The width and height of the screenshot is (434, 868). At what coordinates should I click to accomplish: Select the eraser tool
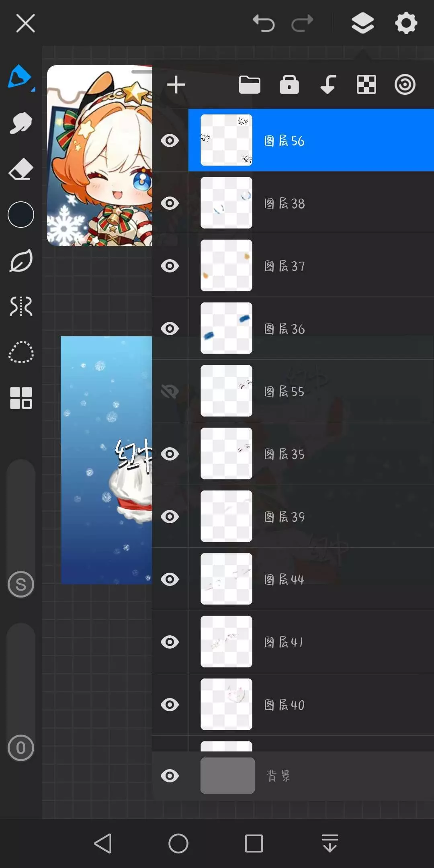pyautogui.click(x=20, y=169)
